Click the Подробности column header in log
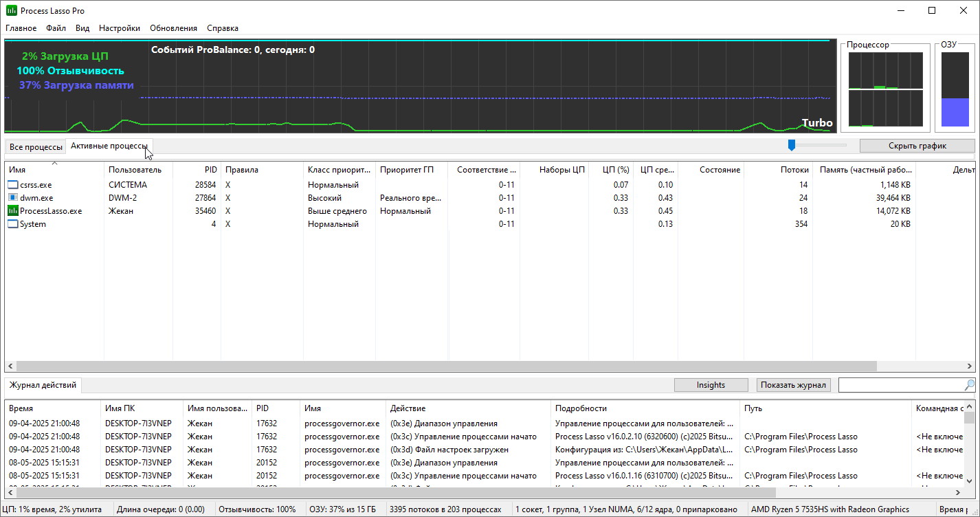This screenshot has width=980, height=517. 645,408
